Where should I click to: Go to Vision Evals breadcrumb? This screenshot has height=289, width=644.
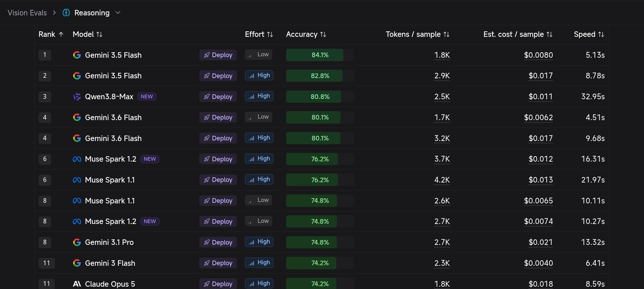point(27,13)
